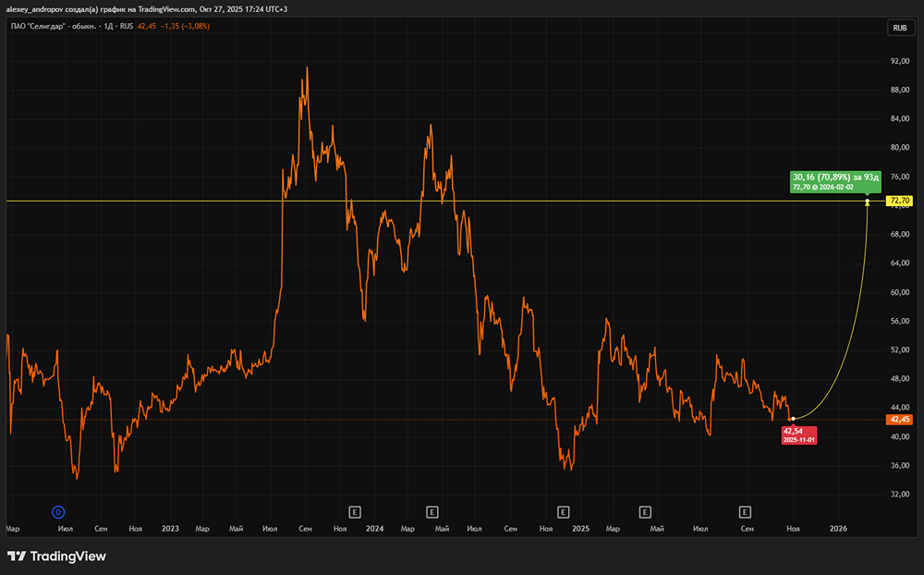Open the RUB currency selector
This screenshot has width=924, height=575.
(900, 28)
